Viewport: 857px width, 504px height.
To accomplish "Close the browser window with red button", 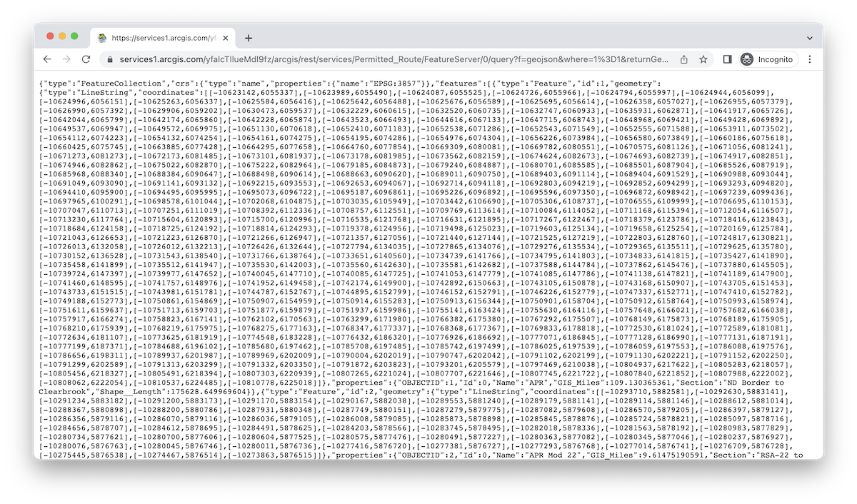I will click(51, 36).
